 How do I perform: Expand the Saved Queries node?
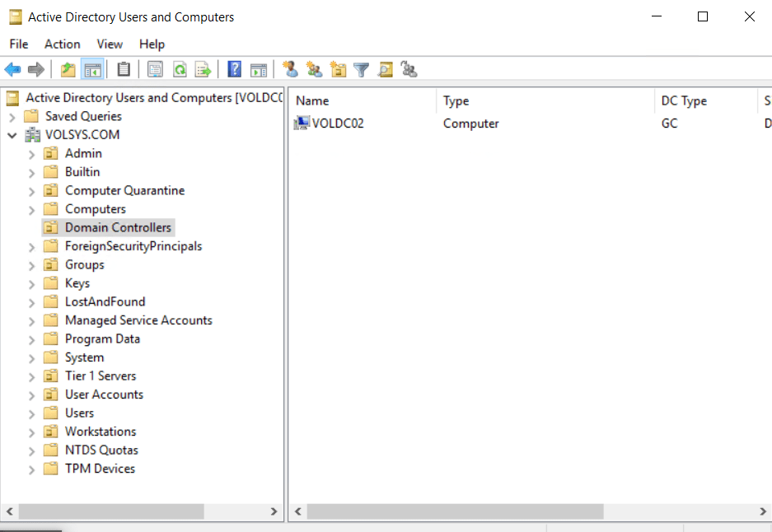12,117
